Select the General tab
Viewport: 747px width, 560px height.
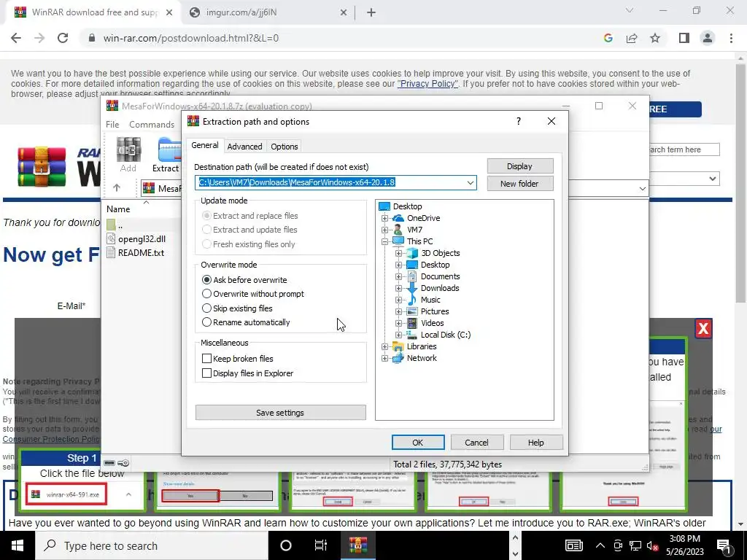(x=205, y=145)
